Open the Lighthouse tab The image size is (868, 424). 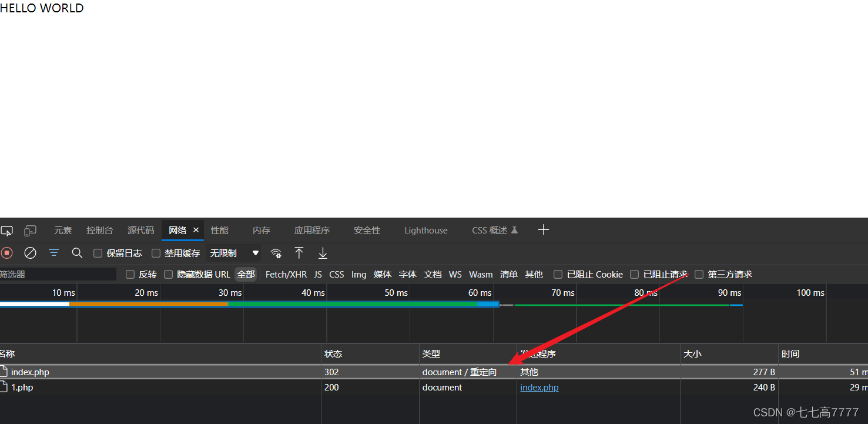pos(426,230)
